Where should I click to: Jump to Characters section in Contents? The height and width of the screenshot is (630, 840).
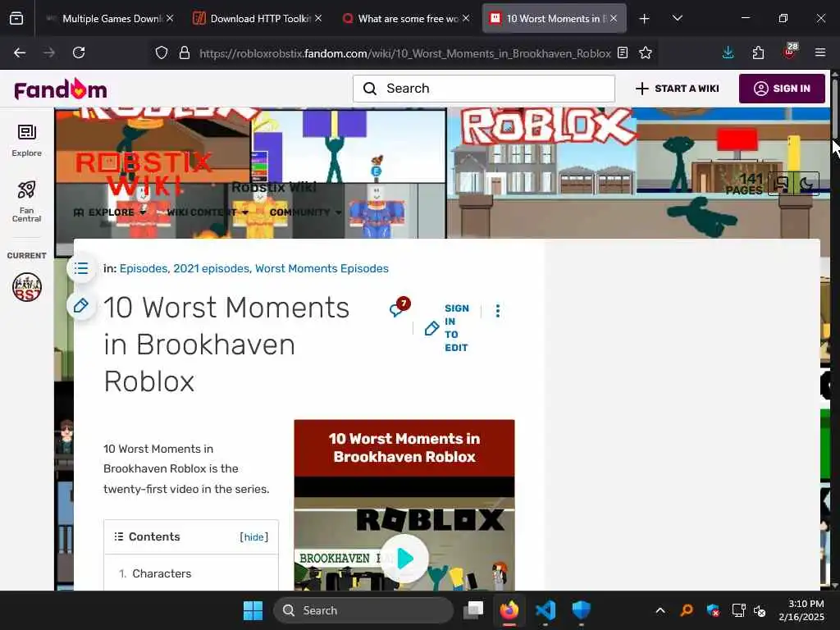162,573
